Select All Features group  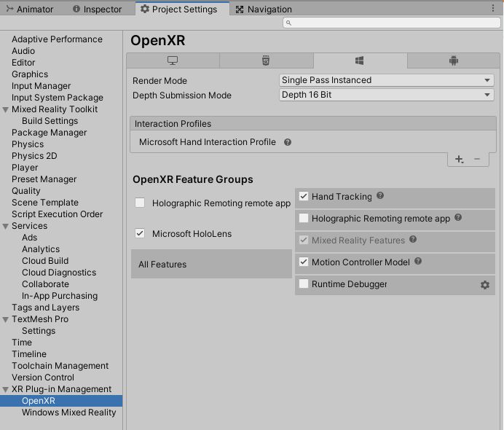[211, 264]
